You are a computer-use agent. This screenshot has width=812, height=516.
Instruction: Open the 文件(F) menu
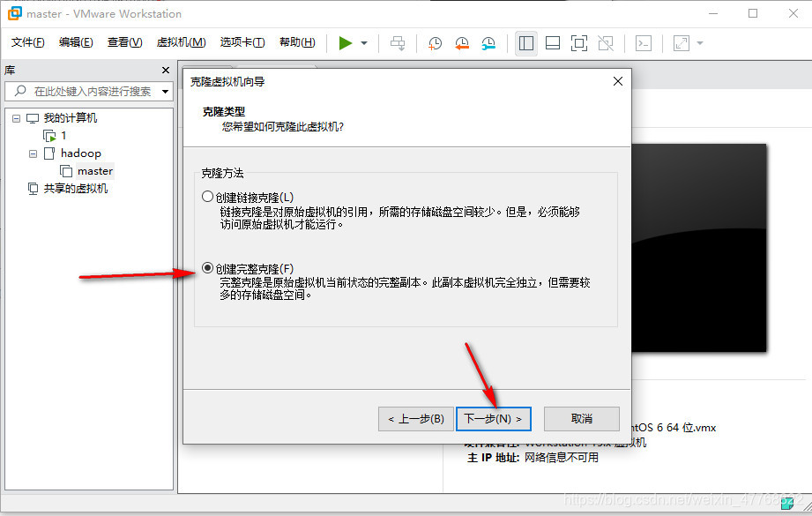coord(28,42)
